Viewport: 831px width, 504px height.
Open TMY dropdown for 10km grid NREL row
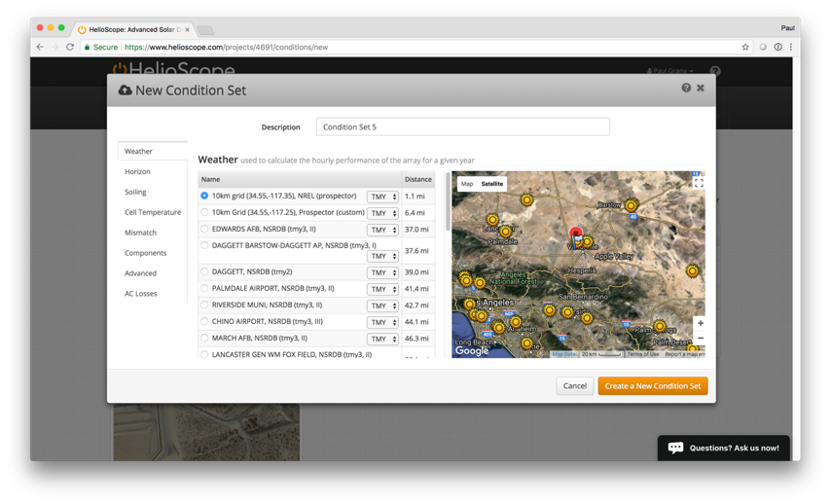[x=382, y=197]
